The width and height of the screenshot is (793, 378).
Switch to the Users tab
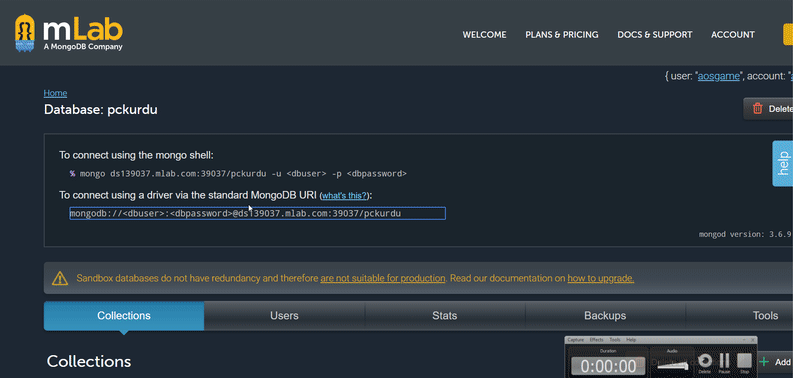tap(284, 316)
